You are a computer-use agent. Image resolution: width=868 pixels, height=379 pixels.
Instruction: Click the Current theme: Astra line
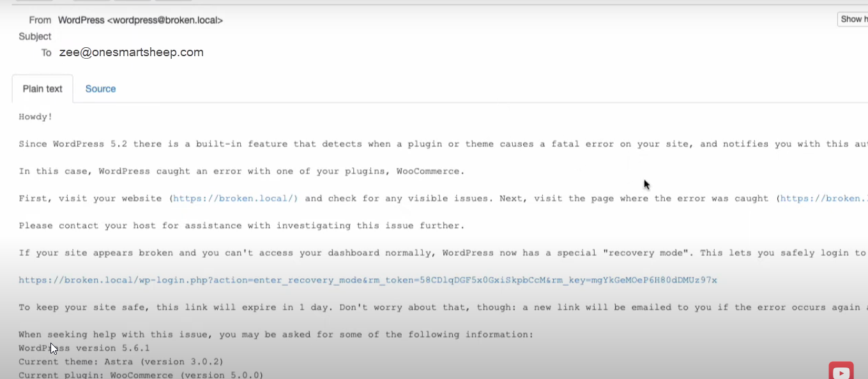click(121, 361)
